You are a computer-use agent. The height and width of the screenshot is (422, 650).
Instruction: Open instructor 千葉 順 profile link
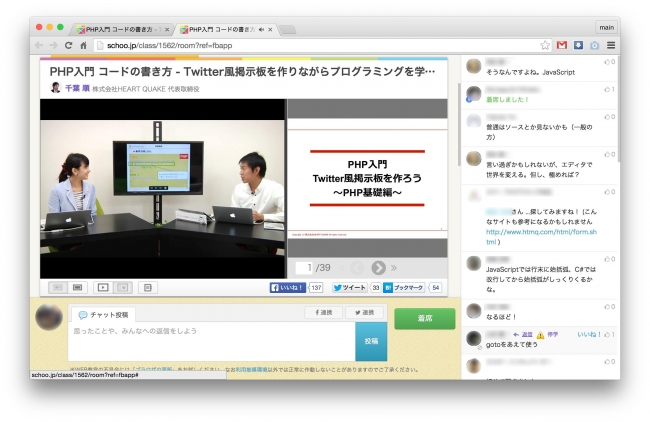tap(77, 88)
